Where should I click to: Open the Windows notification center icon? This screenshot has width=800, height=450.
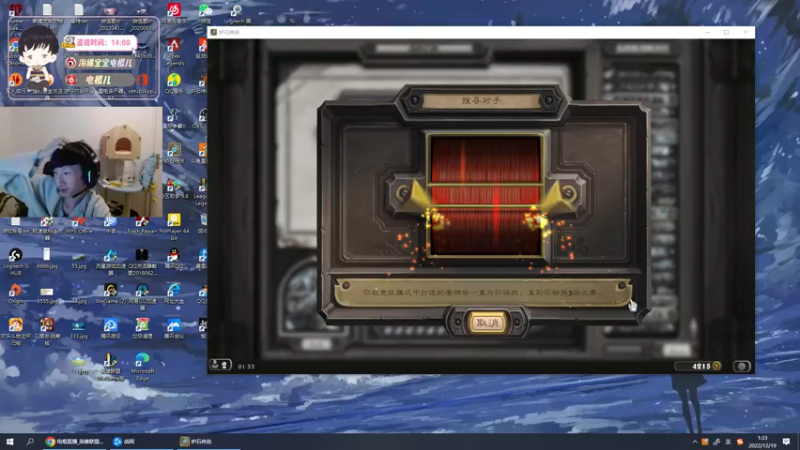pos(786,442)
